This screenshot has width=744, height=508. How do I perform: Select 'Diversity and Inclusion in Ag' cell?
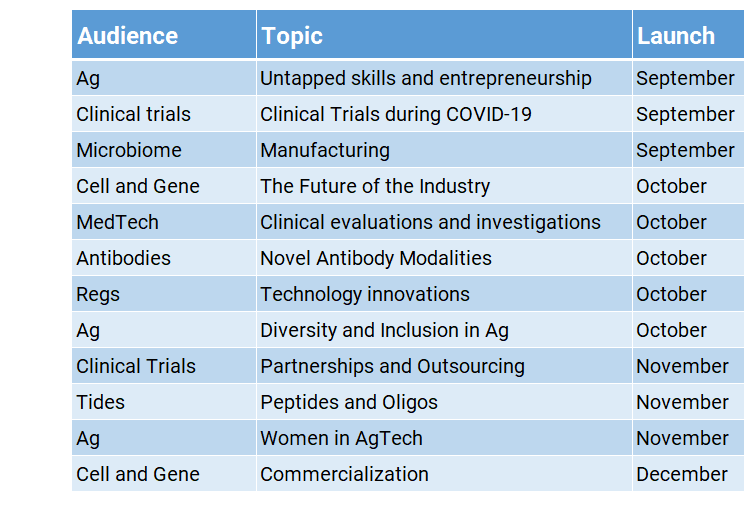tap(385, 330)
